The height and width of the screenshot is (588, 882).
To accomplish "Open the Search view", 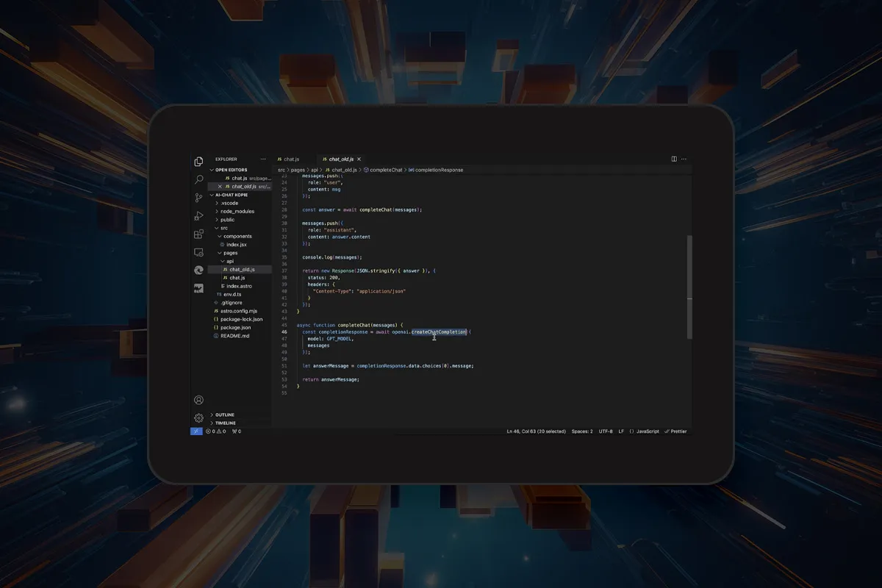I will tap(198, 179).
